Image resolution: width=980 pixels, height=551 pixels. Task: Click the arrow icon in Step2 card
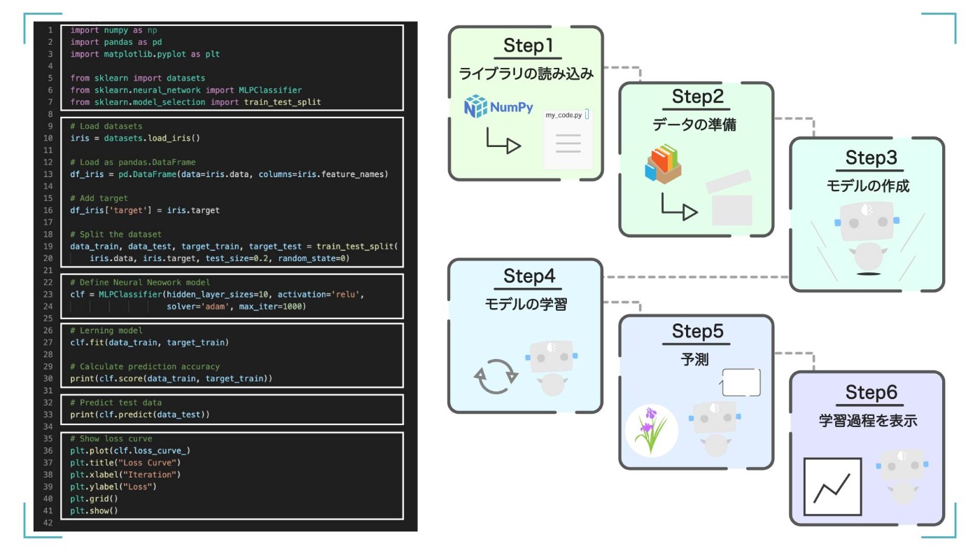679,207
